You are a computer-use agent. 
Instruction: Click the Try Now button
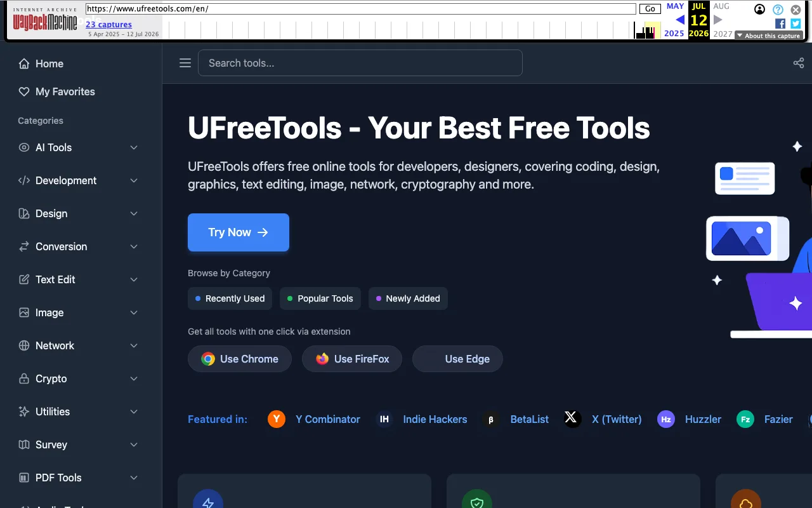point(239,232)
